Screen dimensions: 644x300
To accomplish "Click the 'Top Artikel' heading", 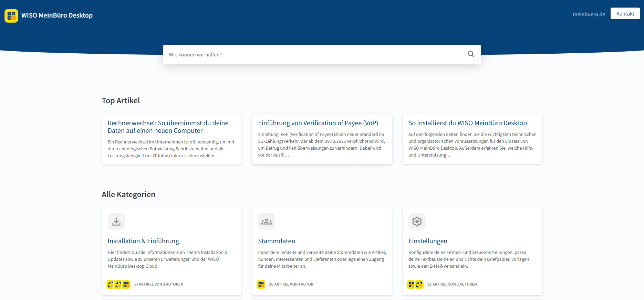I will tap(121, 100).
